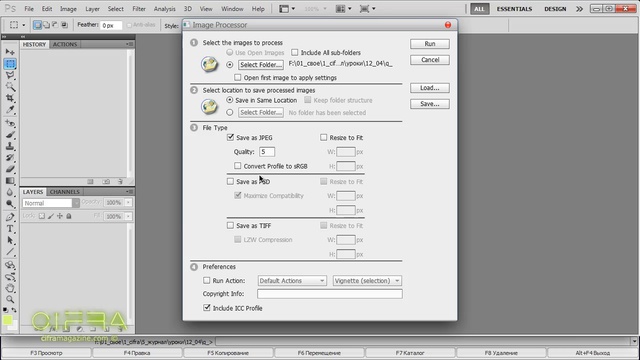Select the Quick Selection tool
The height and width of the screenshot is (360, 640).
tap(10, 87)
